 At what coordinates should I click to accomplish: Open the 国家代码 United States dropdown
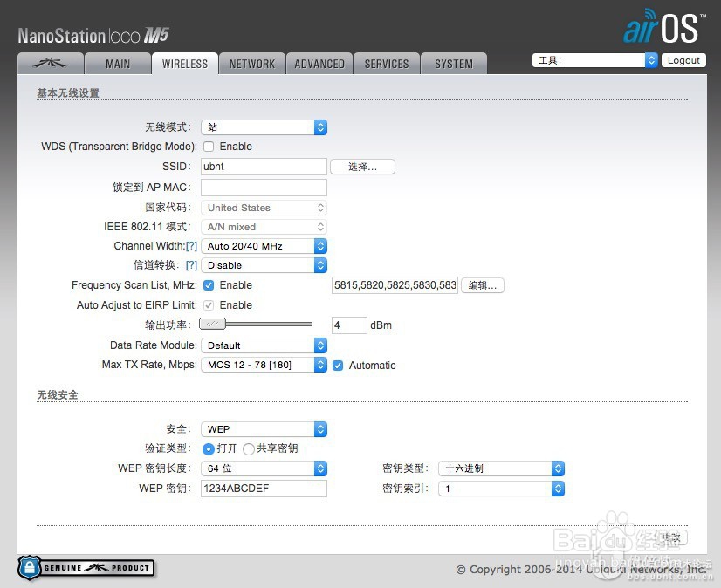264,208
